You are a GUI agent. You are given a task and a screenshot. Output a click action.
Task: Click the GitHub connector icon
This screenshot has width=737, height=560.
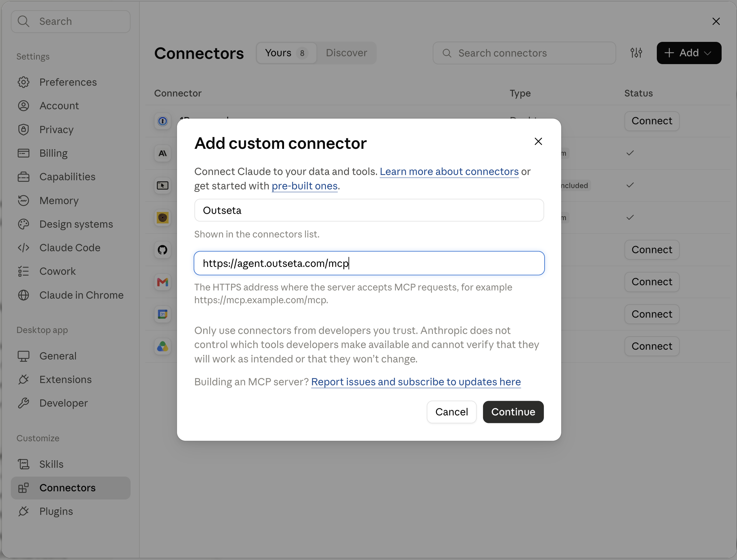pyautogui.click(x=162, y=250)
